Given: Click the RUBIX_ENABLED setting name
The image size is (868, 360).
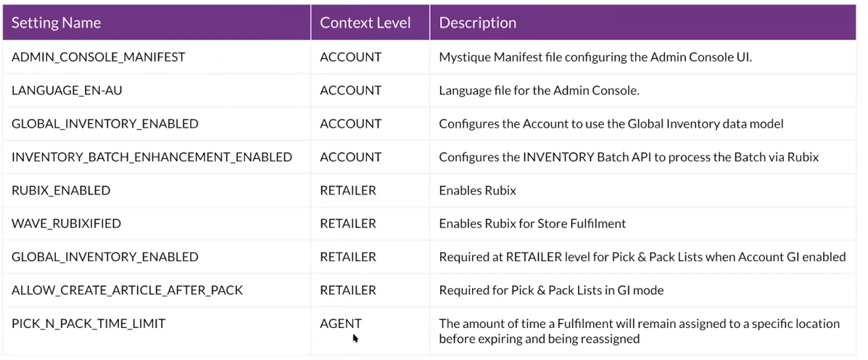Looking at the screenshot, I should tap(61, 191).
